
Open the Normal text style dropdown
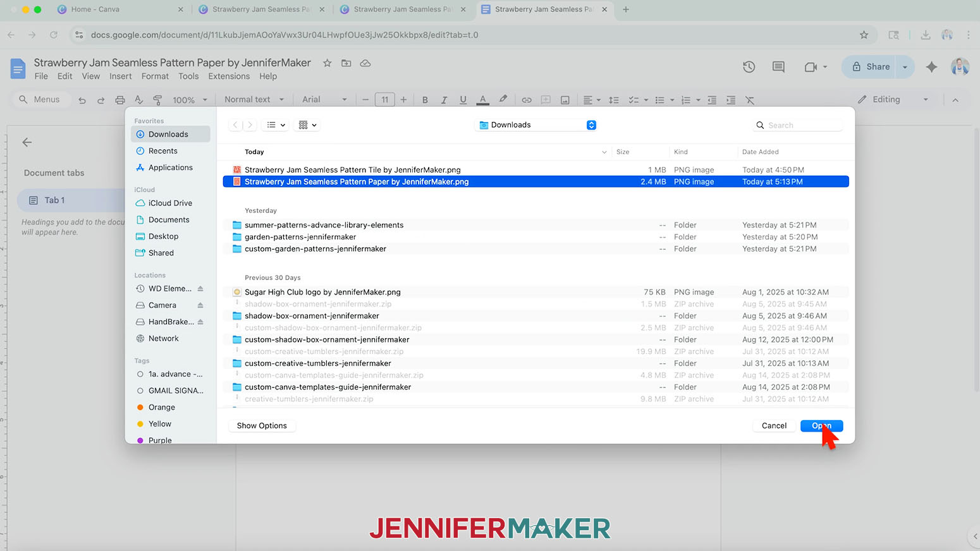(254, 100)
